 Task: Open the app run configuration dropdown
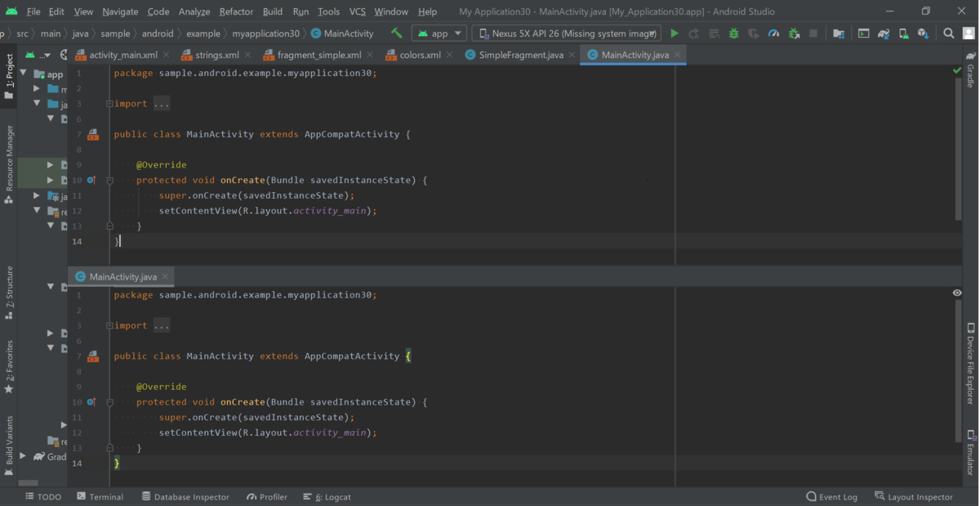439,34
